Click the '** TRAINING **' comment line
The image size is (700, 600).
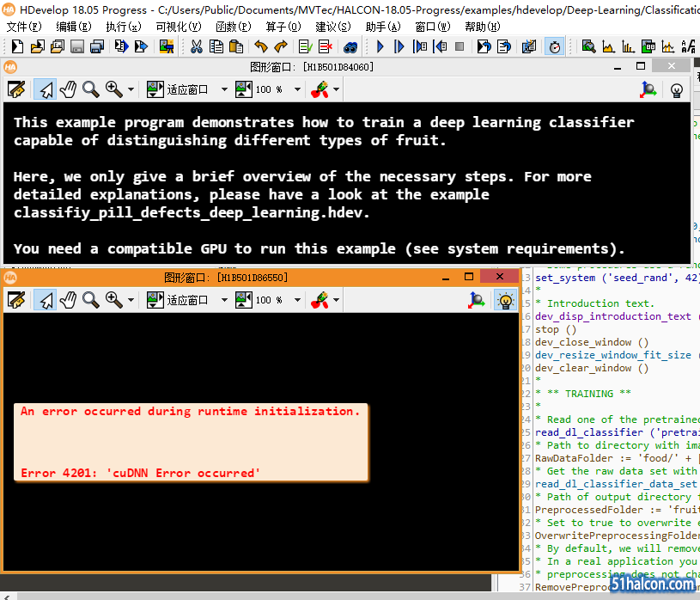[583, 394]
